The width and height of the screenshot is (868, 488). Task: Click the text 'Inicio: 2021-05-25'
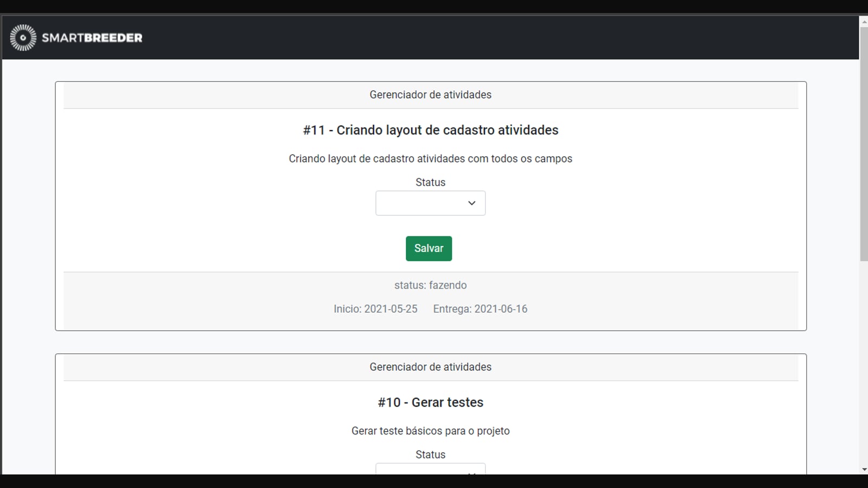coord(375,309)
